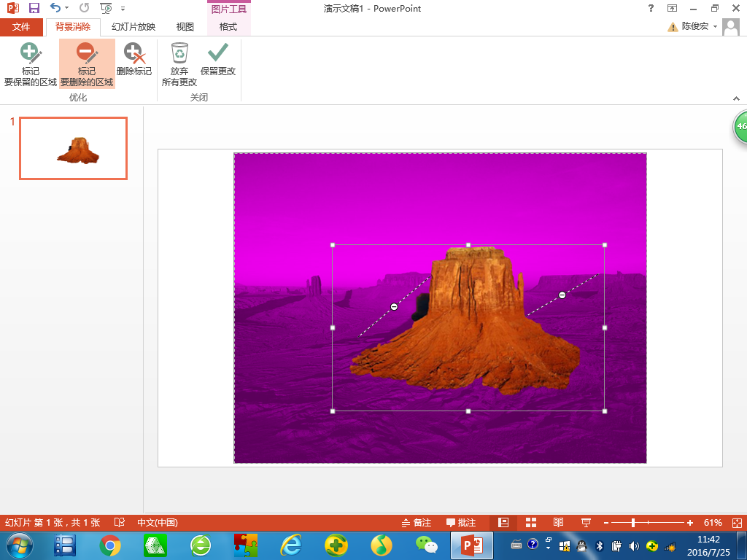Image resolution: width=747 pixels, height=560 pixels.
Task: Toggle the 备注 (Notes) pane
Action: click(417, 522)
